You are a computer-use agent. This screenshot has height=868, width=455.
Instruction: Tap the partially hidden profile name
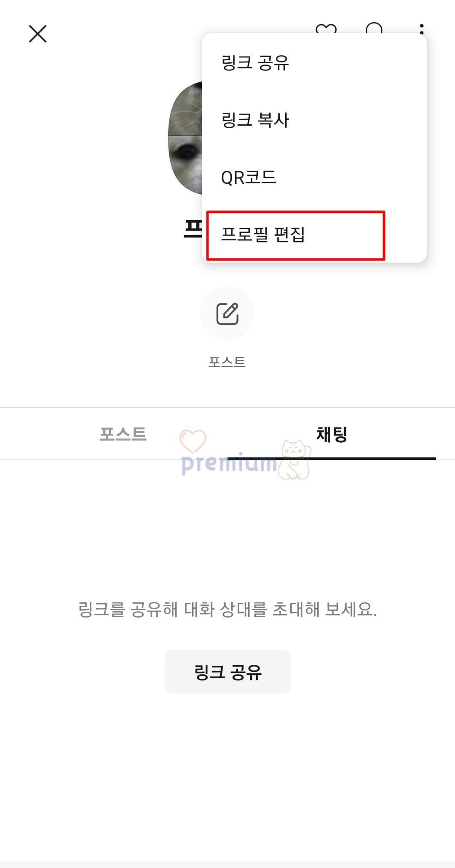[193, 229]
